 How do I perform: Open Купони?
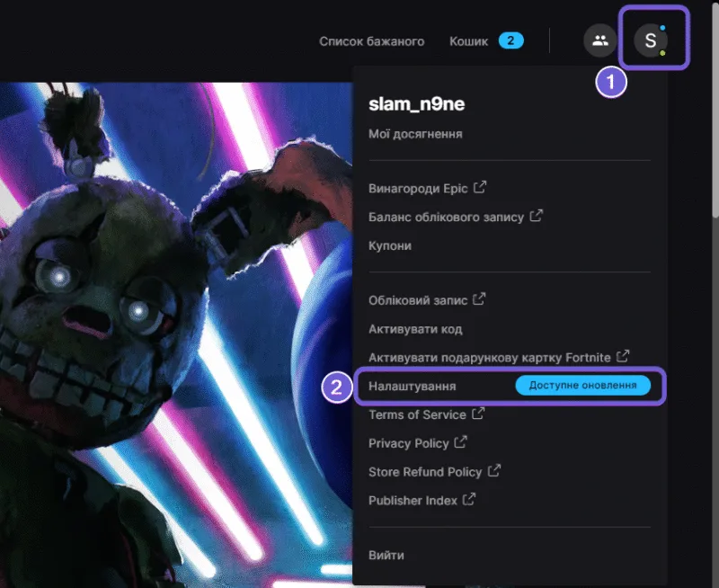pyautogui.click(x=390, y=245)
